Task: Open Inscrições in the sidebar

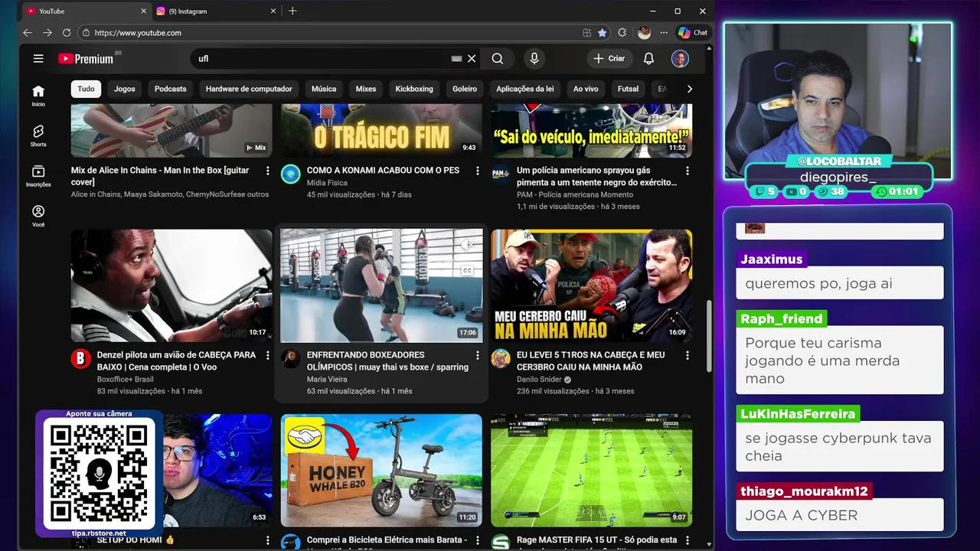Action: click(38, 176)
